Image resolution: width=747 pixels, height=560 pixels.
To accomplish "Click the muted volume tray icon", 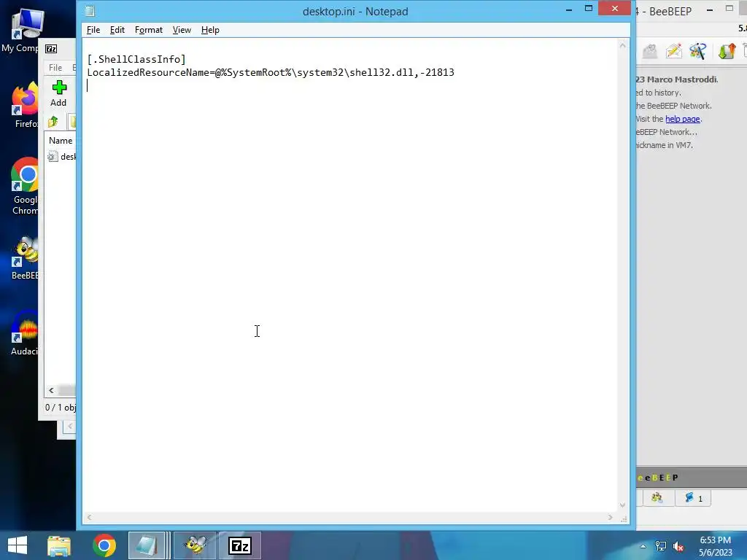I will click(x=678, y=546).
